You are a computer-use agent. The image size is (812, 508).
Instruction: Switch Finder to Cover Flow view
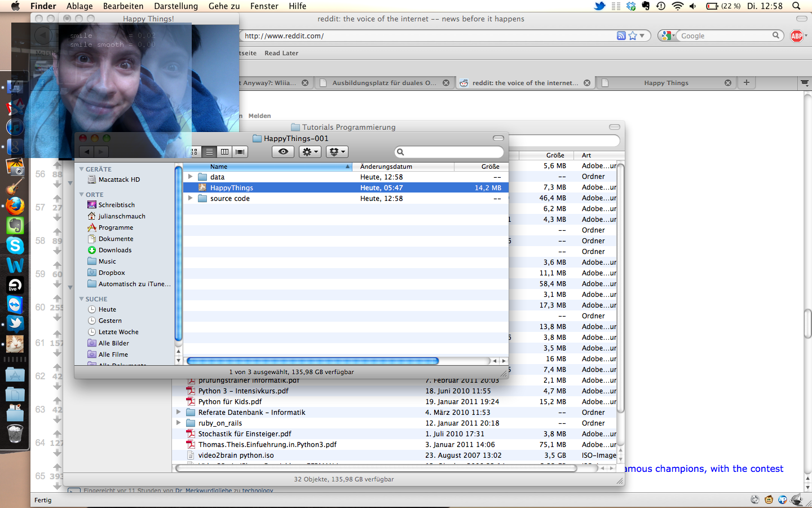pyautogui.click(x=240, y=152)
